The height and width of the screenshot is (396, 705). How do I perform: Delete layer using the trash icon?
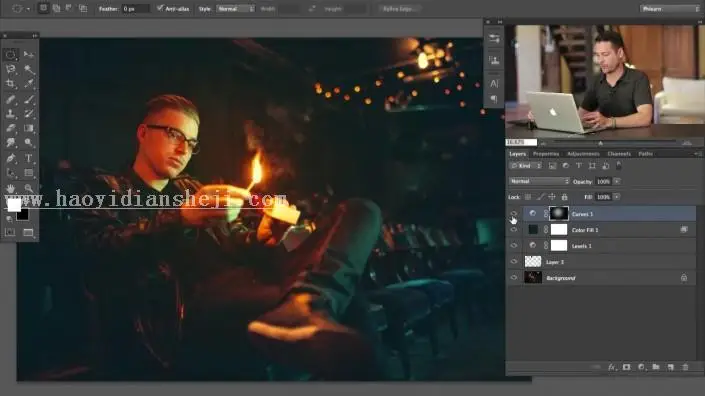pyautogui.click(x=685, y=367)
